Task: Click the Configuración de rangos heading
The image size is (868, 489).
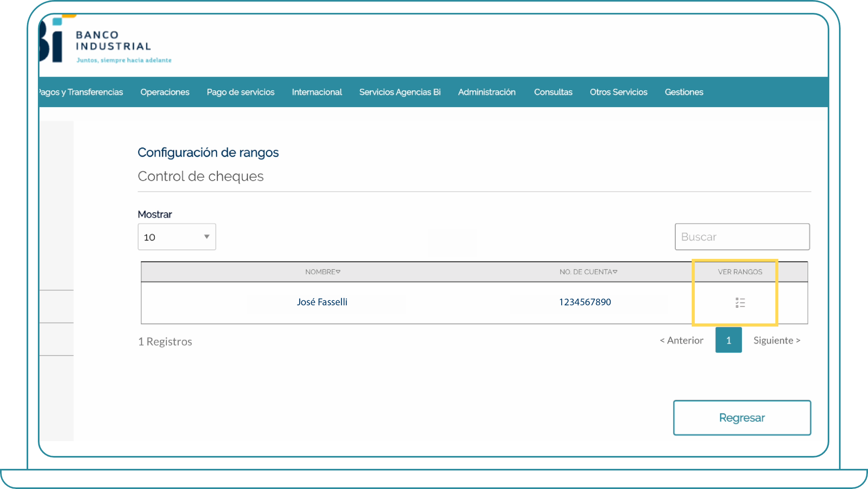Action: click(x=208, y=152)
